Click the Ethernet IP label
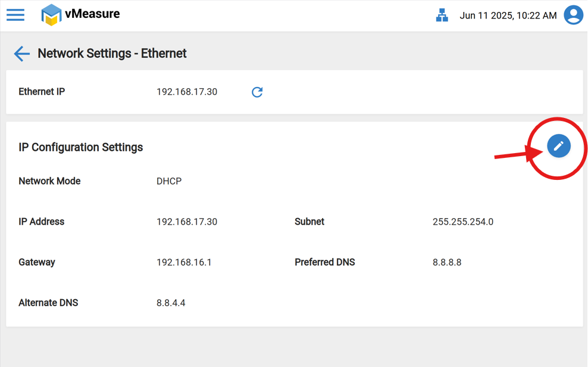The image size is (588, 367). 42,92
